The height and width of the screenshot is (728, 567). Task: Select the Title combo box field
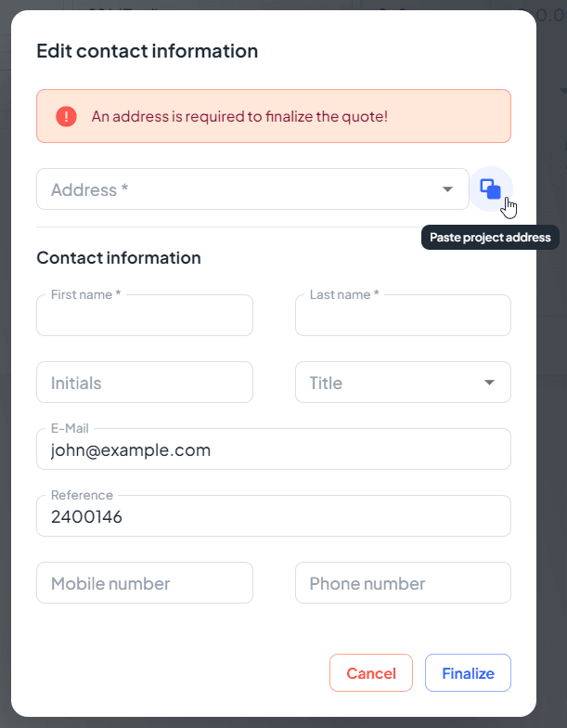(x=390, y=383)
